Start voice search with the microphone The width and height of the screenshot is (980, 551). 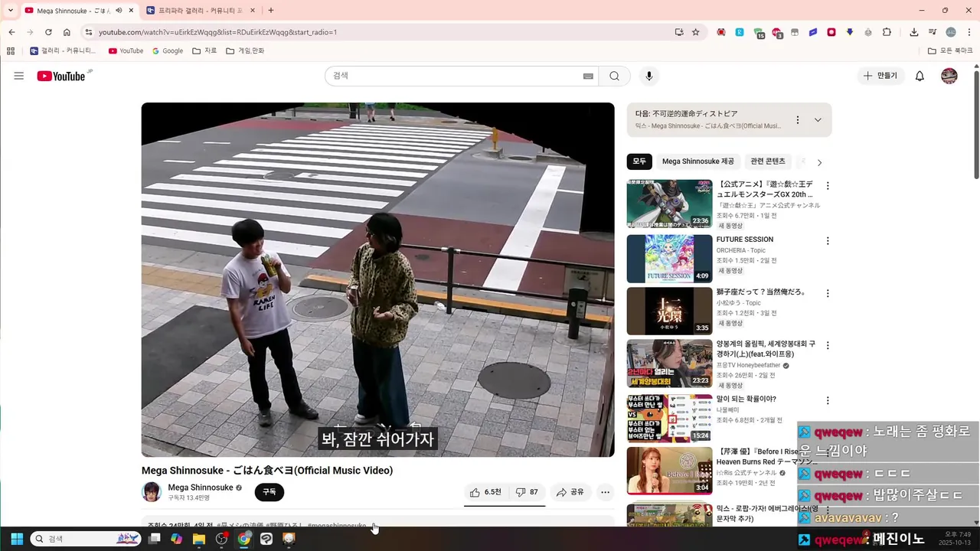649,76
